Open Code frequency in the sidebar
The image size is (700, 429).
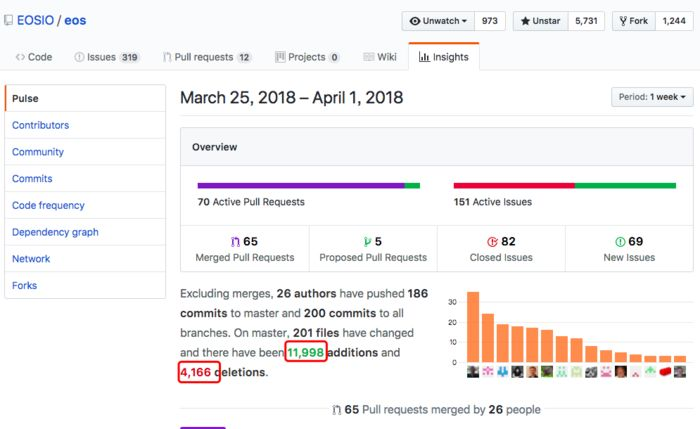(85, 205)
